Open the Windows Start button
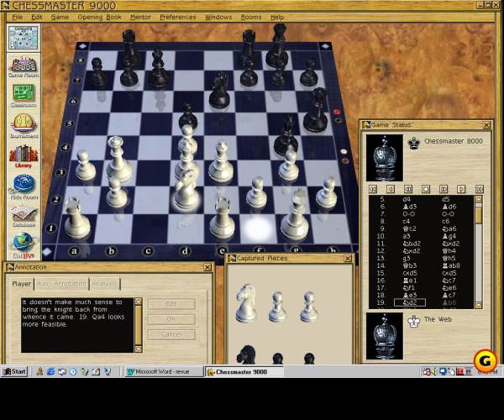The image size is (504, 420). pos(14,372)
